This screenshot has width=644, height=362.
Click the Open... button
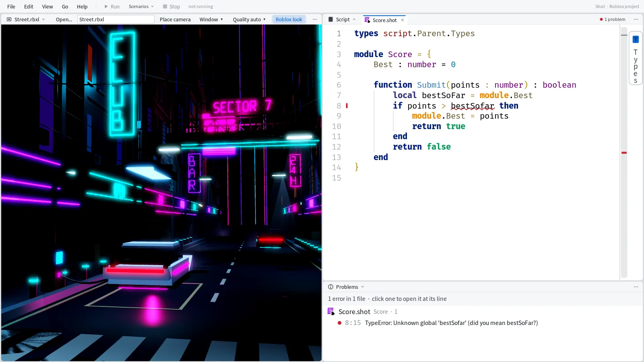tap(64, 19)
